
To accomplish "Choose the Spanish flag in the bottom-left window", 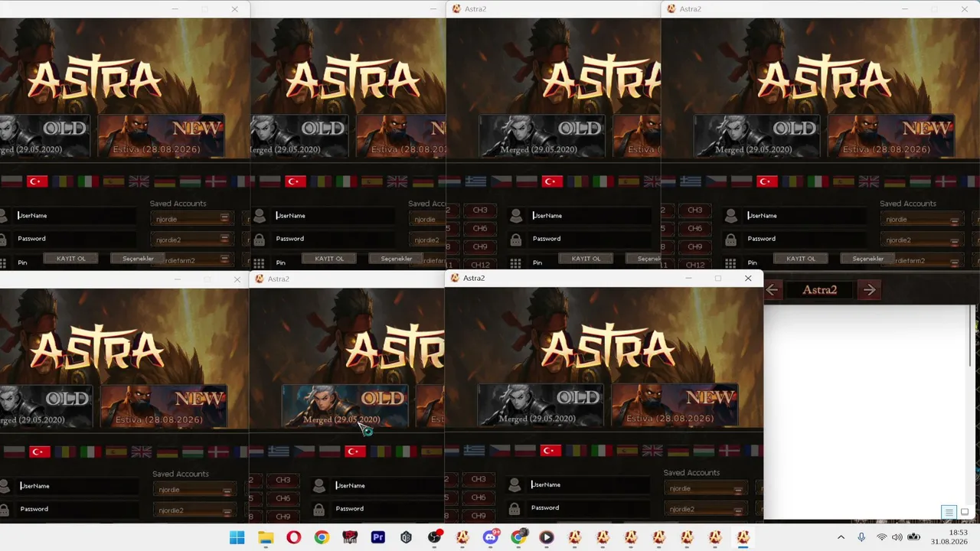I will (116, 452).
